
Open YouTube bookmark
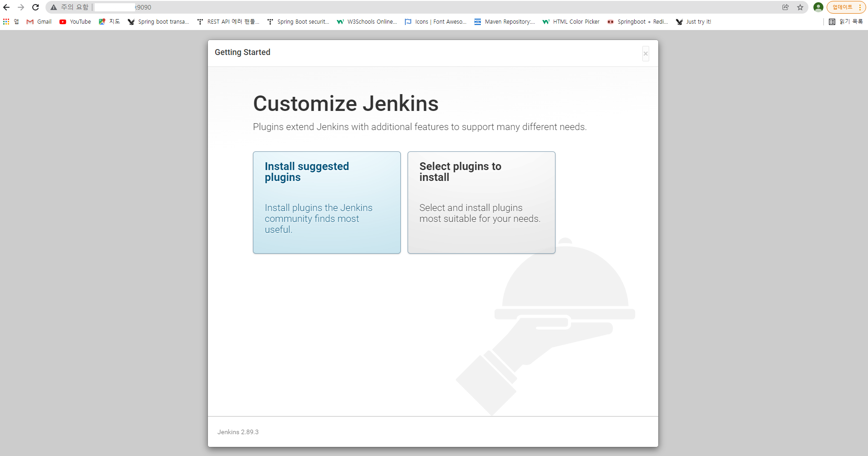click(75, 21)
